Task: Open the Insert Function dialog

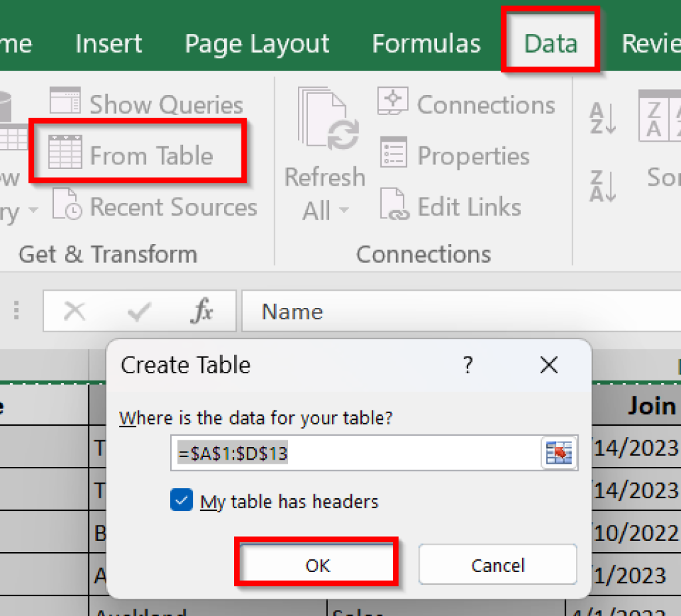Action: (x=203, y=311)
